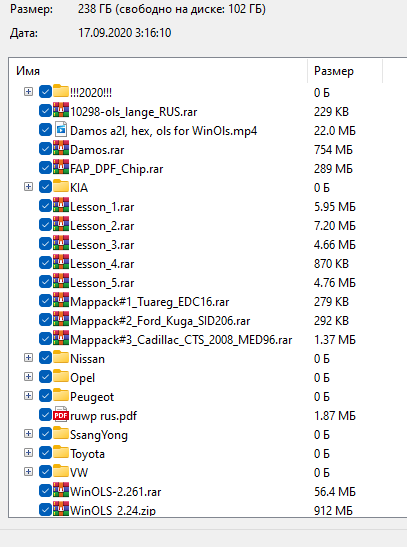Expand the Peugeot folder node
407x547 pixels.
[28, 396]
